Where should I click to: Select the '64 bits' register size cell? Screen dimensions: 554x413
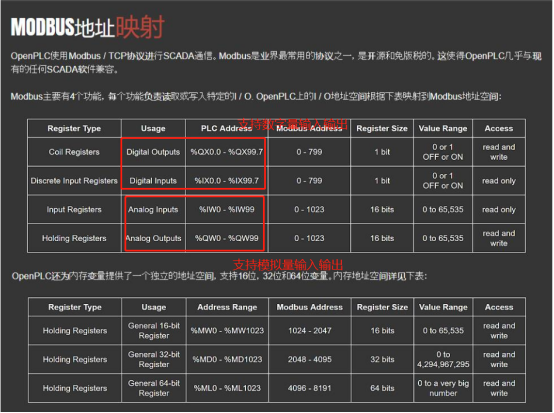click(x=382, y=388)
